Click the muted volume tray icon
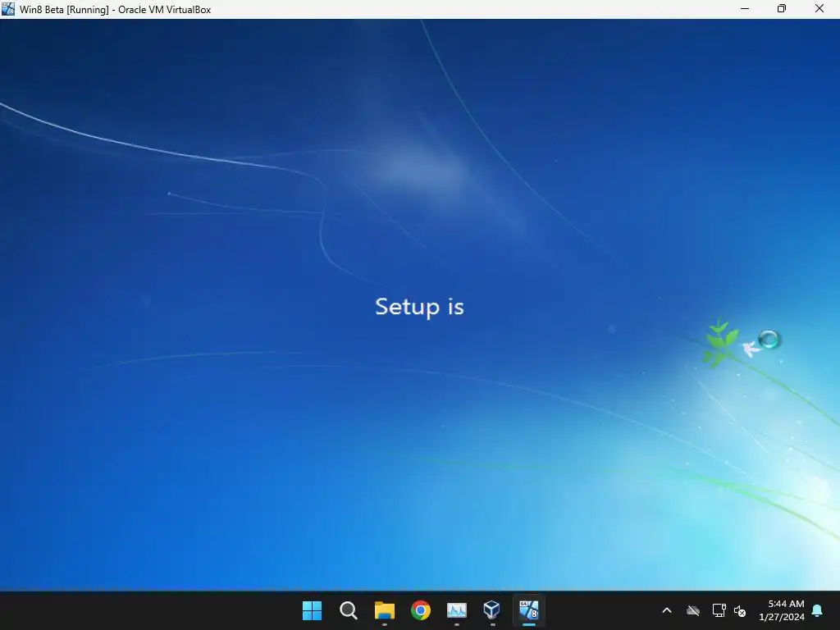 click(740, 610)
